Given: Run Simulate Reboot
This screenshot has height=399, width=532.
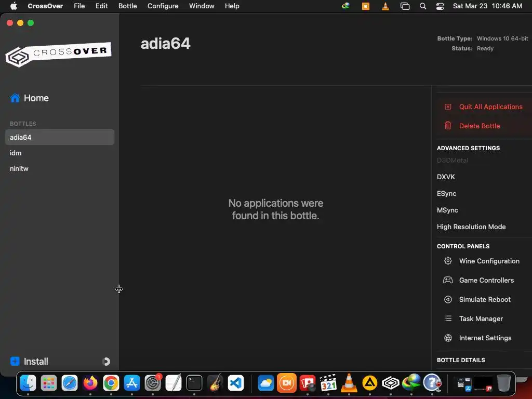Looking at the screenshot, I should point(477,299).
